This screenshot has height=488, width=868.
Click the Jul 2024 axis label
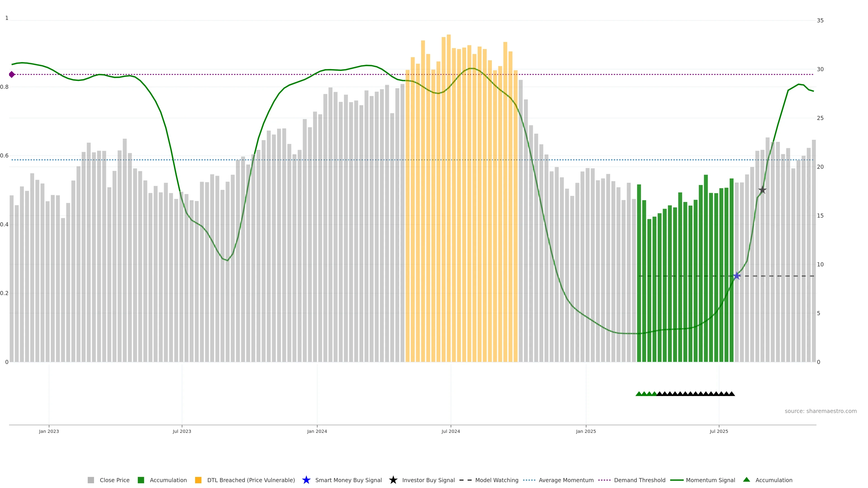pyautogui.click(x=451, y=431)
